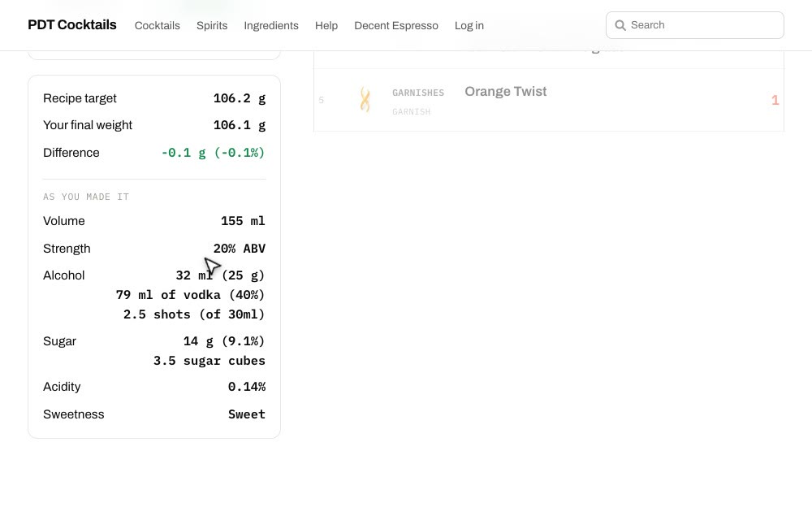Click the '79 ml of vodka (40%)' line
Screen dimensions: 812x520
coord(190,295)
